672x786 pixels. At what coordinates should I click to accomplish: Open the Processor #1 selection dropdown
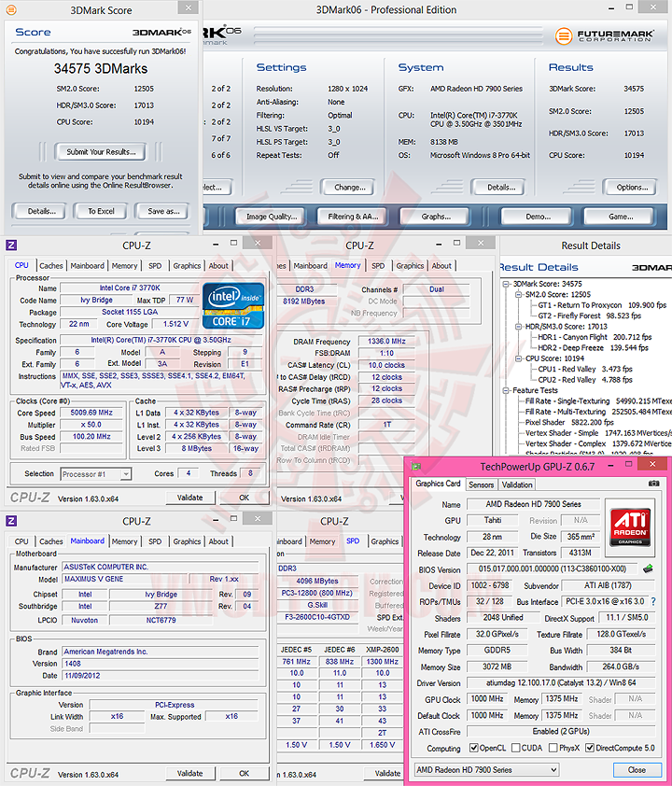pos(96,473)
